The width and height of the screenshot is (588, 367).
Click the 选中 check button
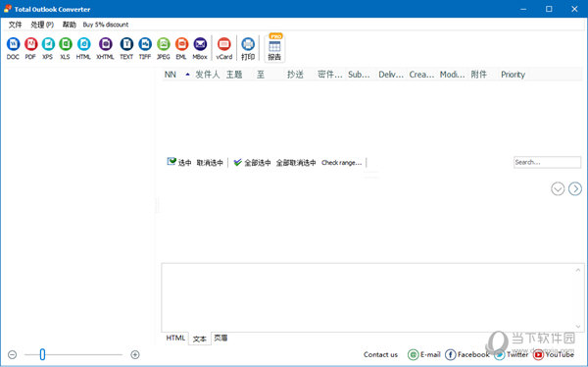(x=179, y=162)
